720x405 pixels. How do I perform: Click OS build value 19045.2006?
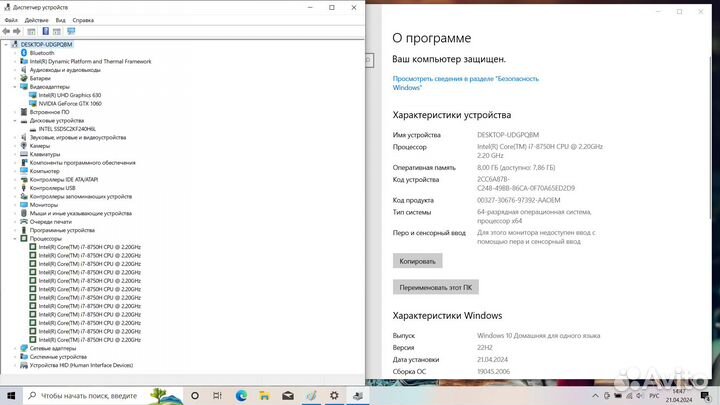click(x=493, y=371)
